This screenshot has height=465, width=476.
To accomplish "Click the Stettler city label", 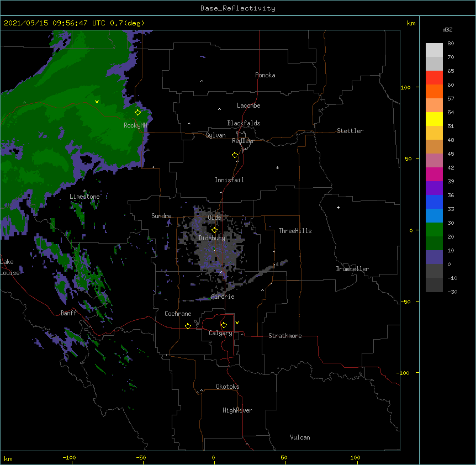I will pyautogui.click(x=350, y=131).
